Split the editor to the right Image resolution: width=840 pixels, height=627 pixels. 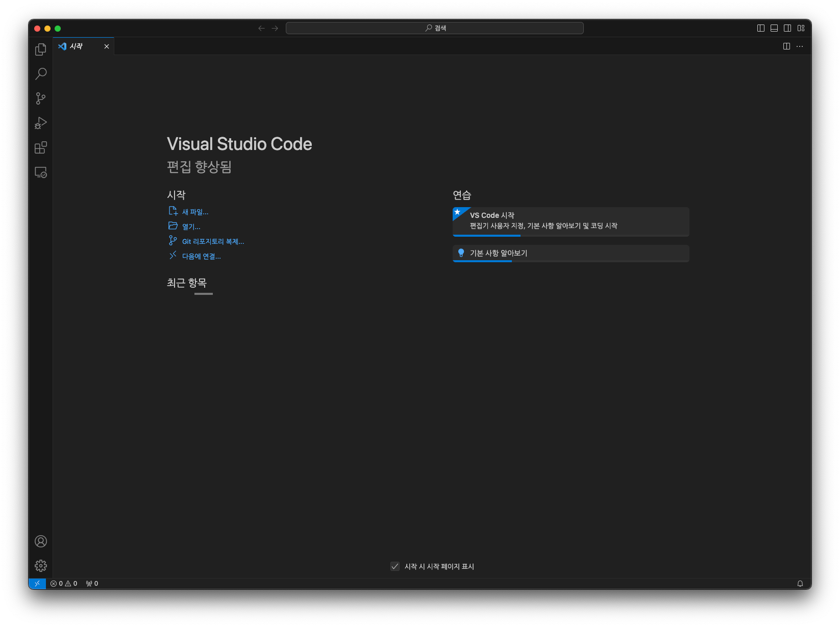787,46
